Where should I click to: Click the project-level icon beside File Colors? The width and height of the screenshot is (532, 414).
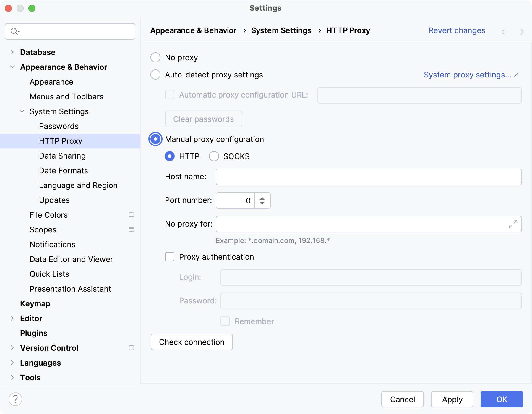(132, 215)
